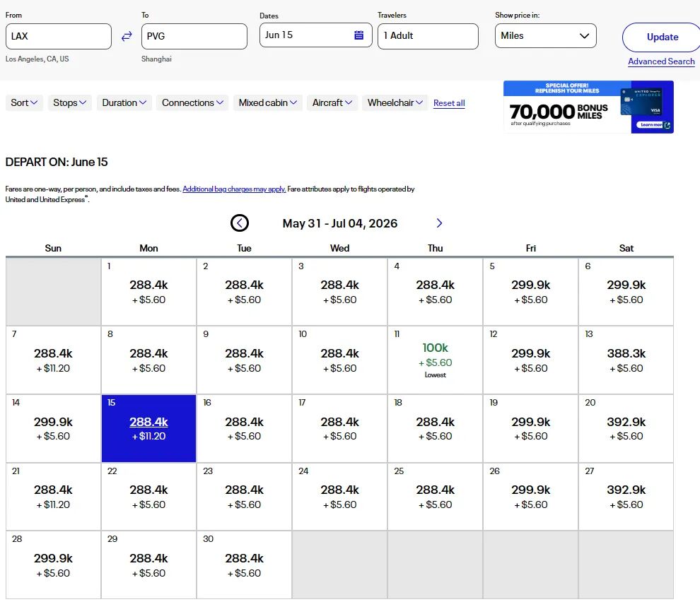Select June 11 lowest fare 100k
This screenshot has width=700, height=614.
click(435, 355)
